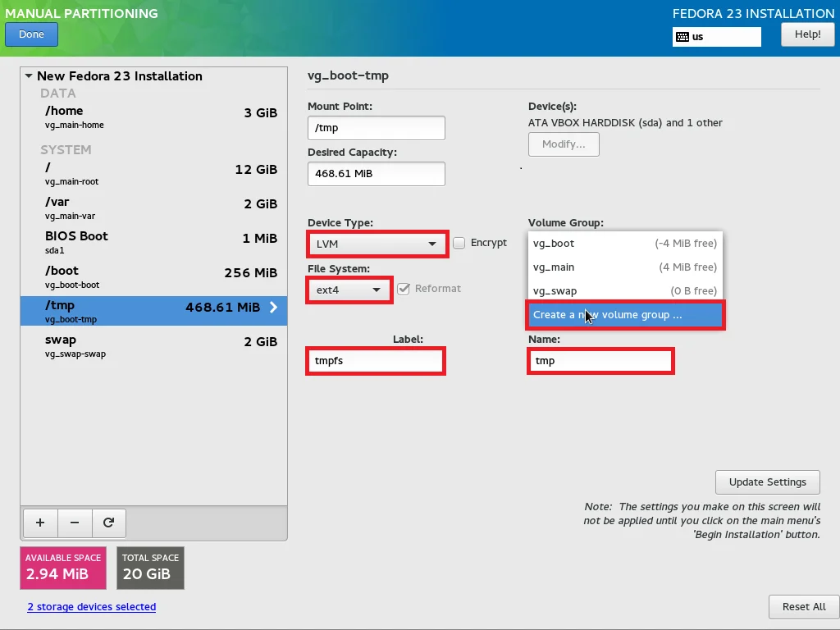The width and height of the screenshot is (840, 630).
Task: Click the Desired Capacity field
Action: [376, 174]
